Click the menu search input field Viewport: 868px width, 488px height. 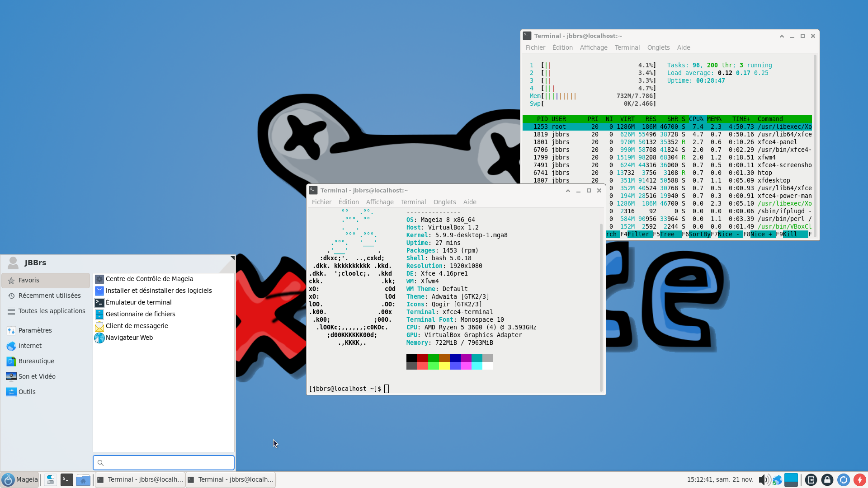coord(164,463)
